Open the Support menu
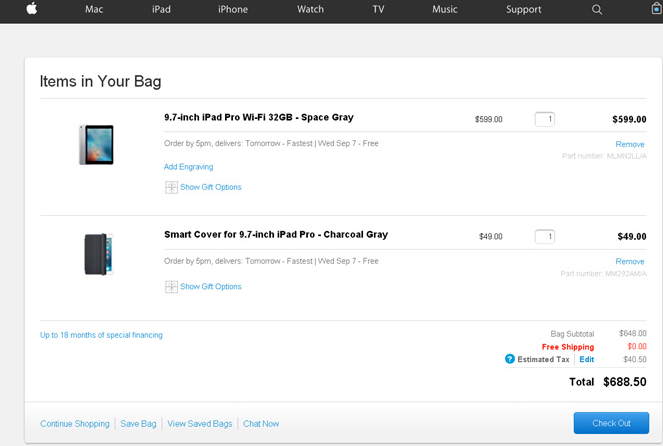The height and width of the screenshot is (446, 663). click(524, 9)
